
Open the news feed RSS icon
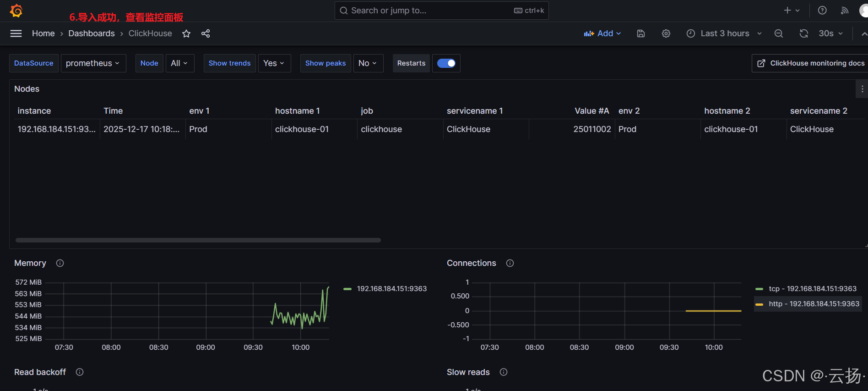[845, 11]
